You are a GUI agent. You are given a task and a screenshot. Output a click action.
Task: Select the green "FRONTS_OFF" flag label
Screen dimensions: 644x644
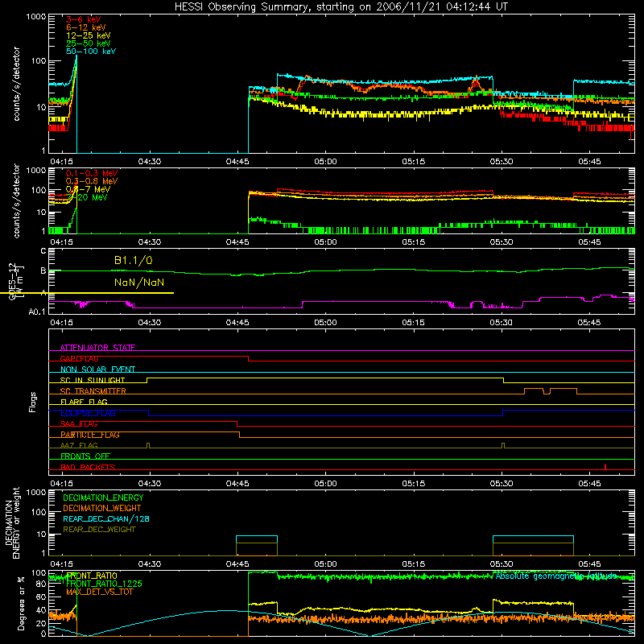(85, 456)
